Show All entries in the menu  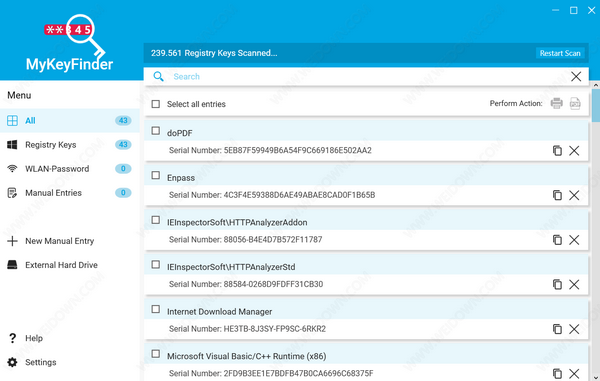coord(70,120)
